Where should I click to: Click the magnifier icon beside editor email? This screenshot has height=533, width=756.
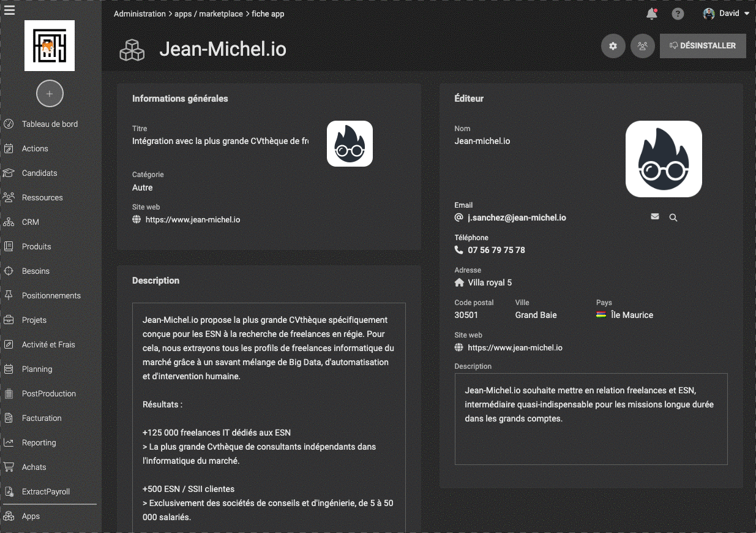(673, 217)
